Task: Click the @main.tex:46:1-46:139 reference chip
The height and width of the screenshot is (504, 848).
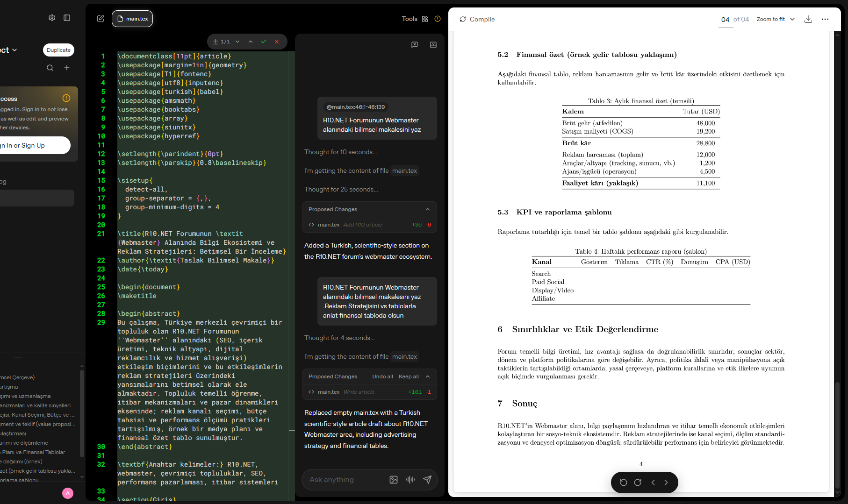Action: tap(356, 107)
